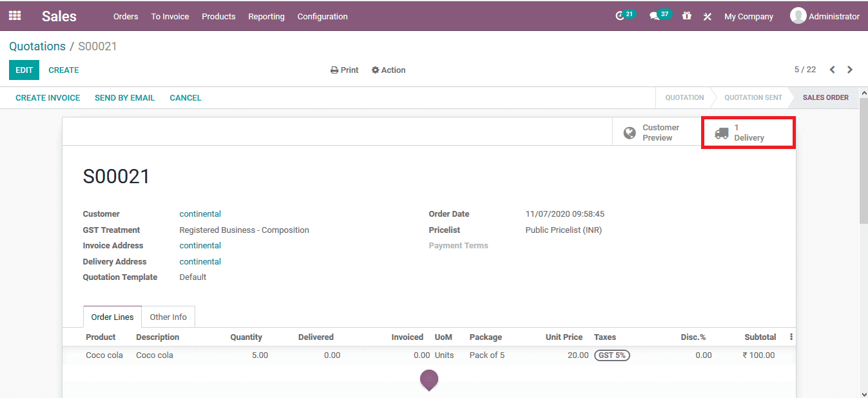Screen dimensions: 868x398
Task: Click the gift box icon
Action: [x=686, y=16]
